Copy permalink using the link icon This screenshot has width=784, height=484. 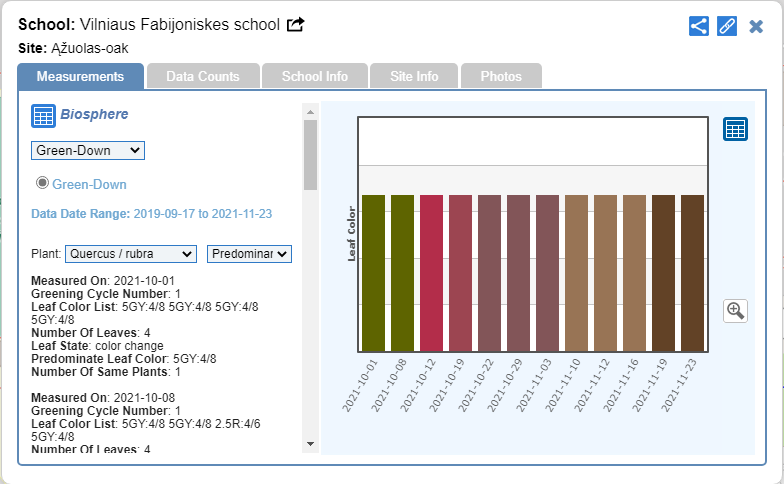727,26
